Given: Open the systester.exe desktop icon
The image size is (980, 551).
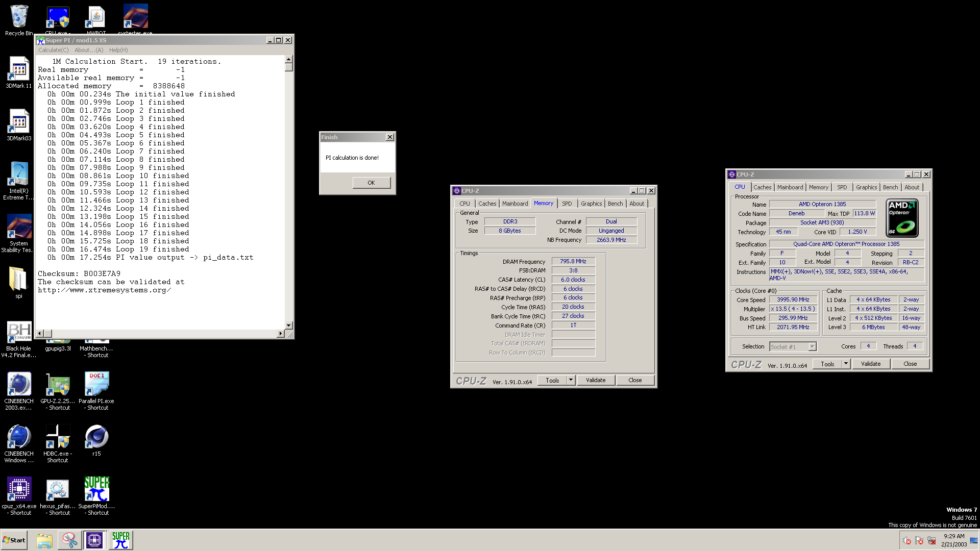Looking at the screenshot, I should coord(135,19).
